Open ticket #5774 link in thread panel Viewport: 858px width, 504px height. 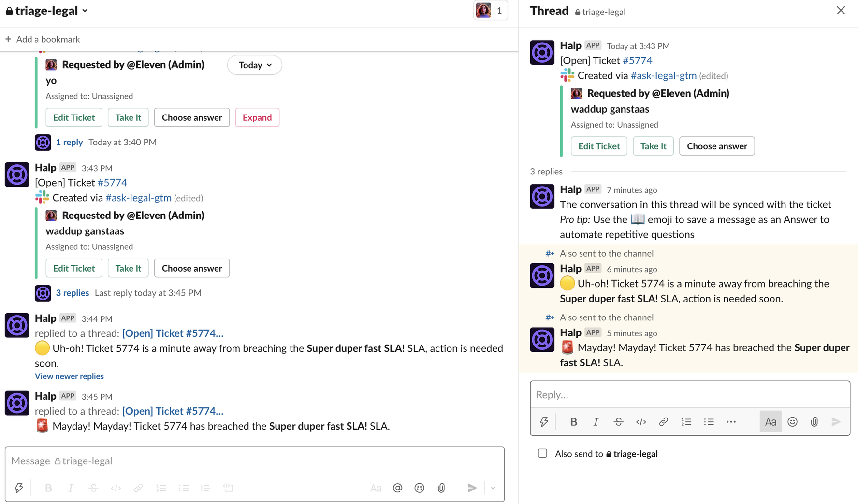click(x=637, y=60)
